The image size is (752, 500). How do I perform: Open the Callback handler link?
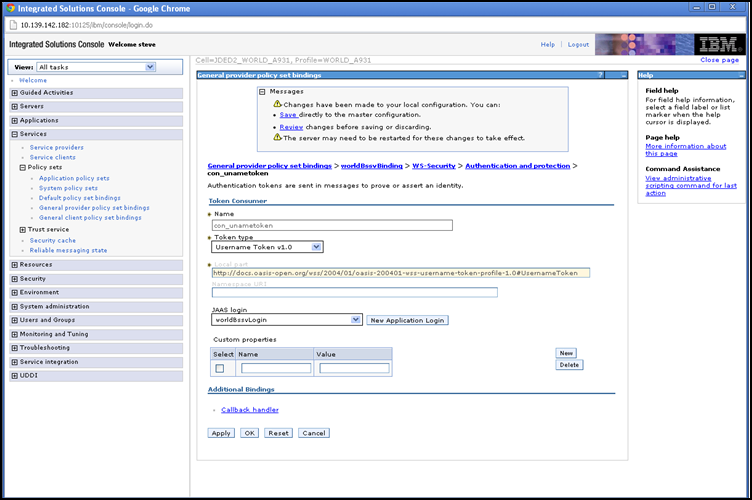[x=250, y=410]
